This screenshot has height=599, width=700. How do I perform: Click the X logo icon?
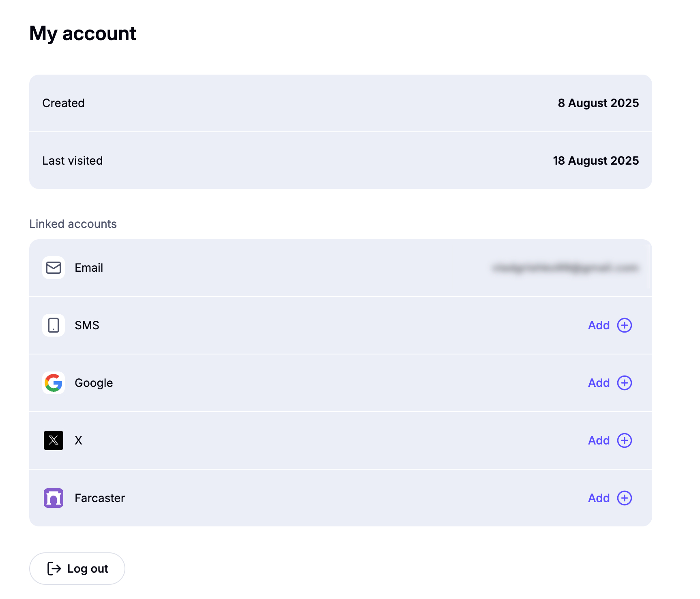[54, 440]
